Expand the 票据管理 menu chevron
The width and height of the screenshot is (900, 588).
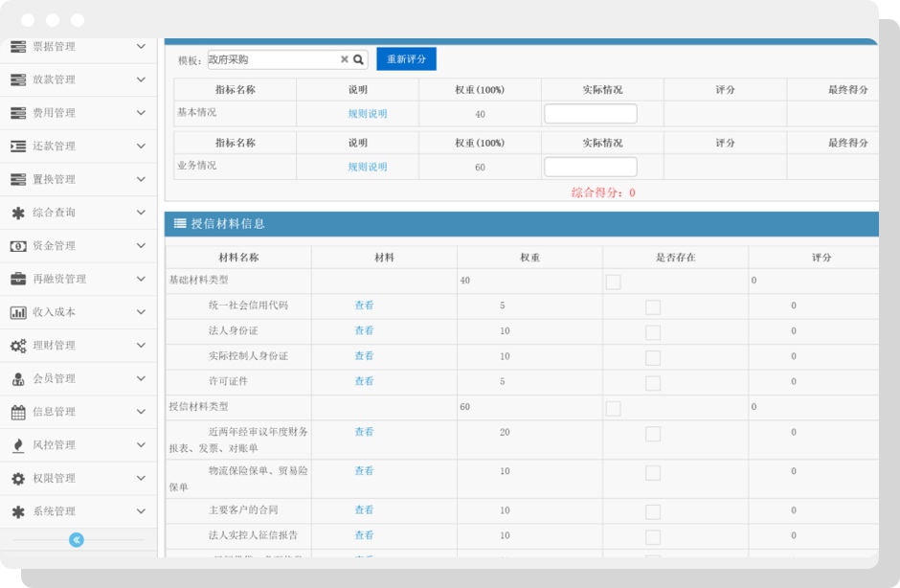coord(141,46)
